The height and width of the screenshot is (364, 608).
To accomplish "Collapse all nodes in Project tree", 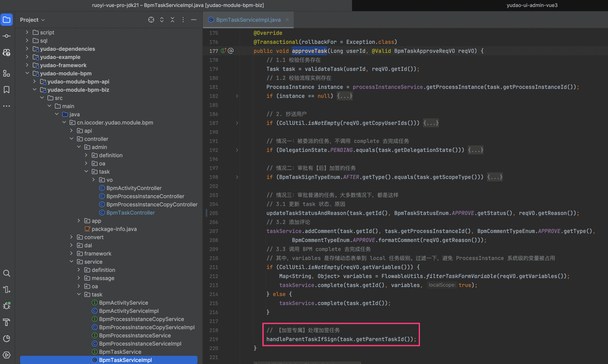I will pyautogui.click(x=172, y=20).
